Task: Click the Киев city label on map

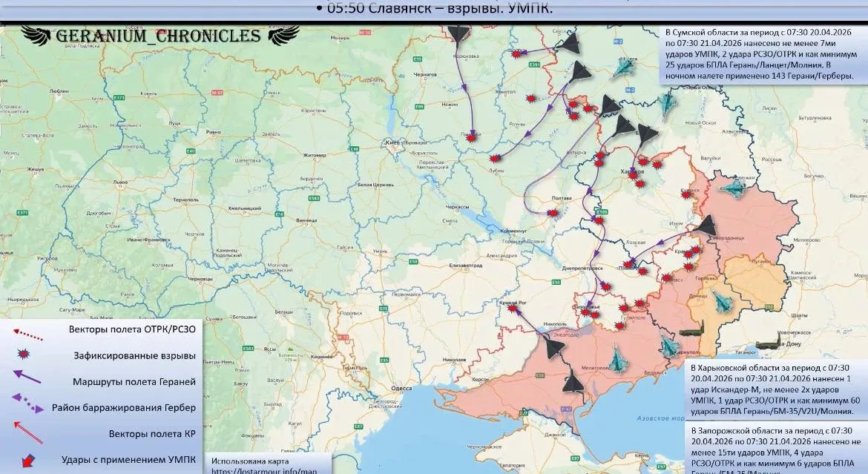Action: tap(391, 142)
